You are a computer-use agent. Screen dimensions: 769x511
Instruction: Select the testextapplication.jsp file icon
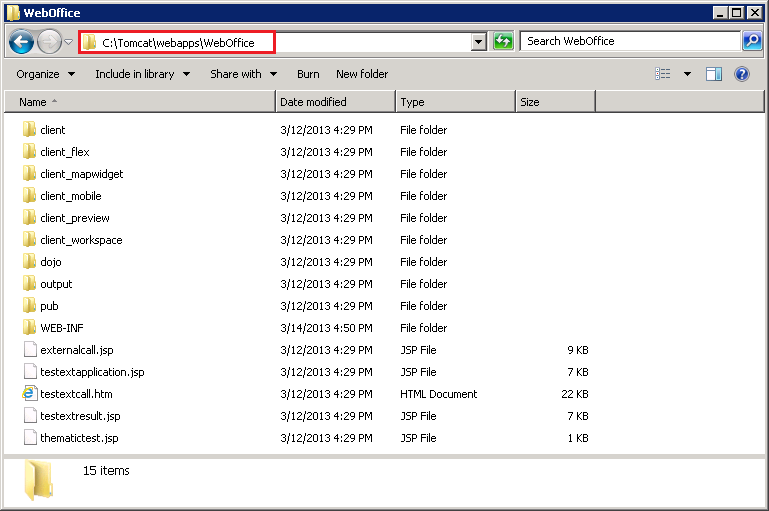tap(30, 372)
